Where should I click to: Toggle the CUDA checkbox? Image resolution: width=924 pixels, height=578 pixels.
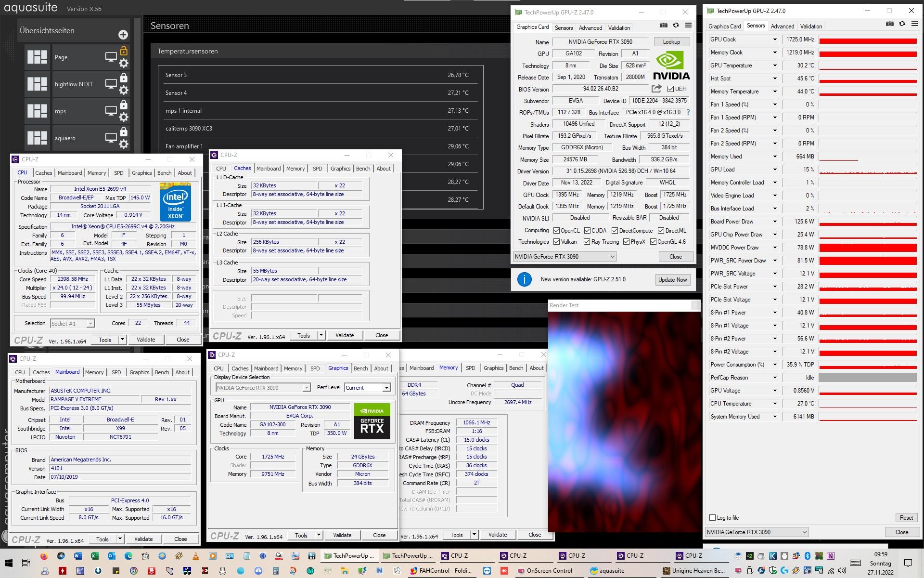587,231
